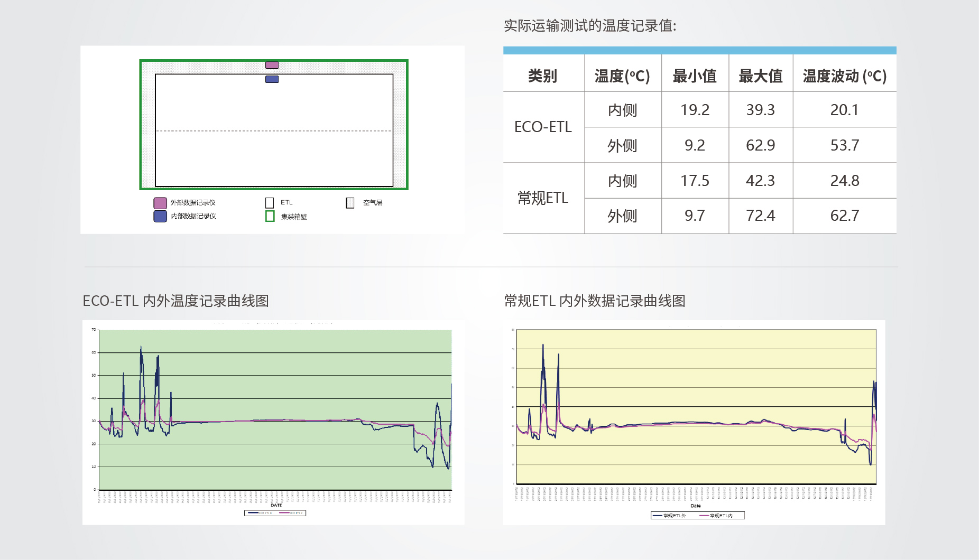Viewport: 979px width, 560px height.
Task: Select the 常规ETL row label in the table
Action: click(543, 198)
